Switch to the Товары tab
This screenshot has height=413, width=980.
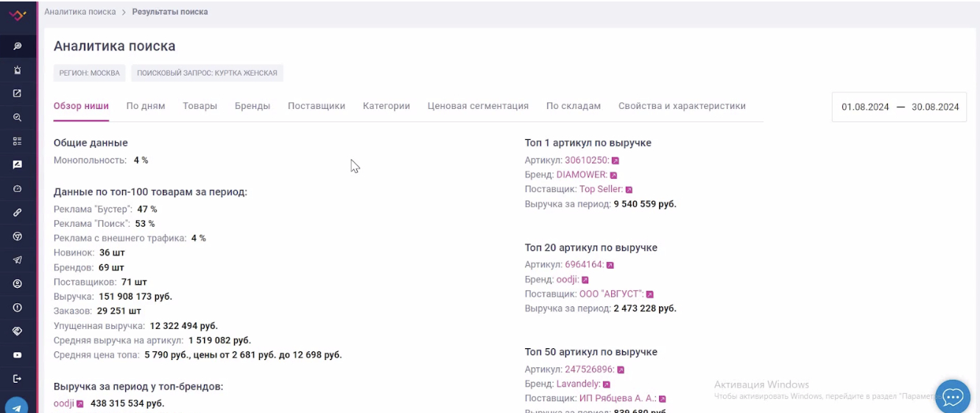pyautogui.click(x=200, y=106)
